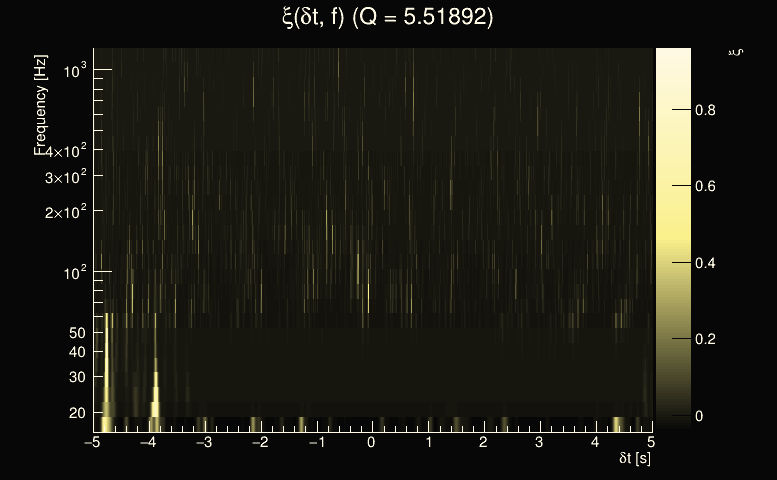Click the 10² frequency tick label

[x=76, y=272]
